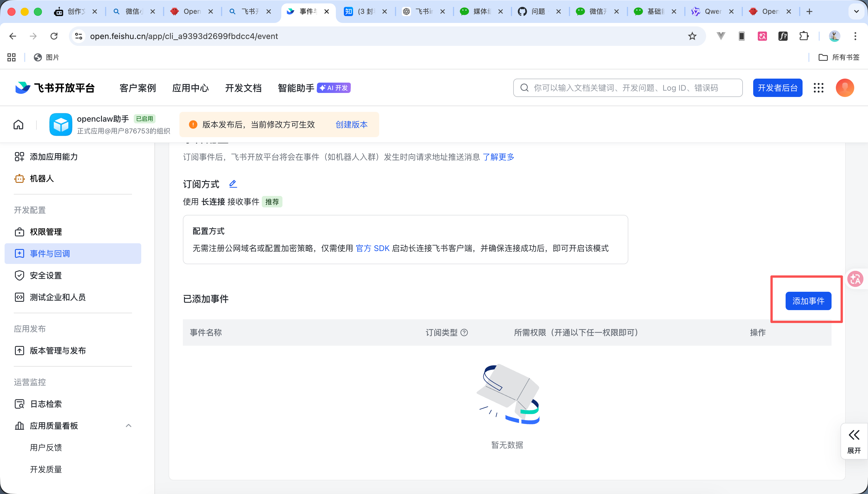Click the 添加事件 button

[808, 301]
